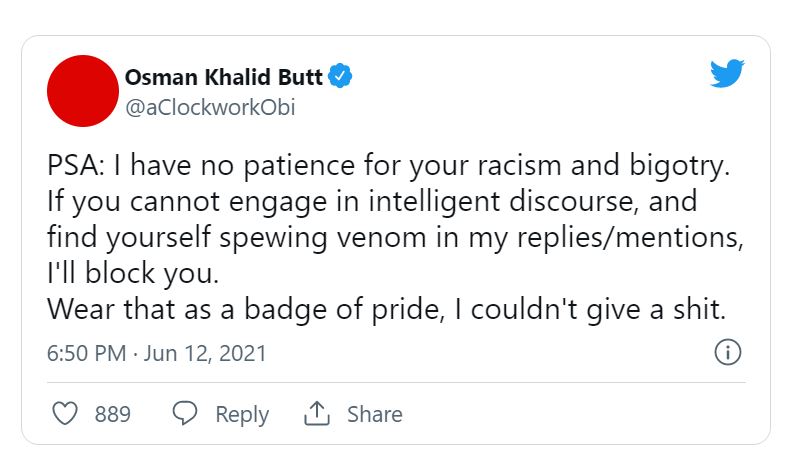Like the tweet with the heart icon
Image resolution: width=797 pixels, height=462 pixels.
[65, 414]
